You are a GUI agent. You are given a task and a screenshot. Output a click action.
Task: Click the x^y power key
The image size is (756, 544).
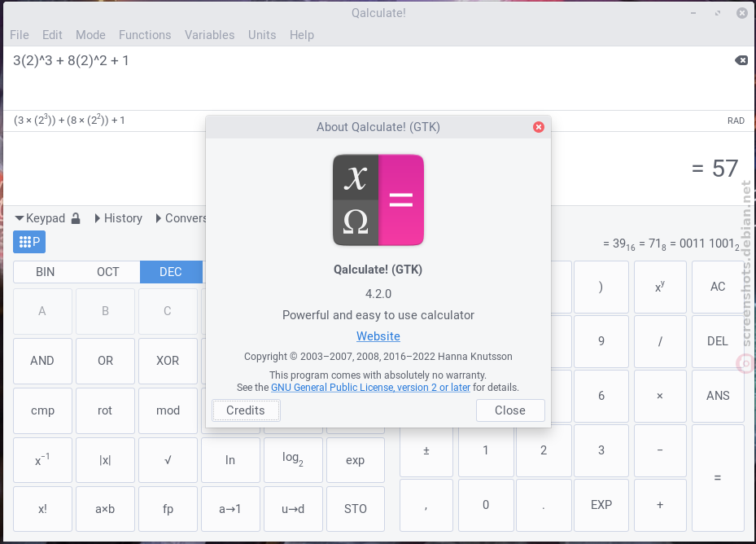(x=660, y=287)
